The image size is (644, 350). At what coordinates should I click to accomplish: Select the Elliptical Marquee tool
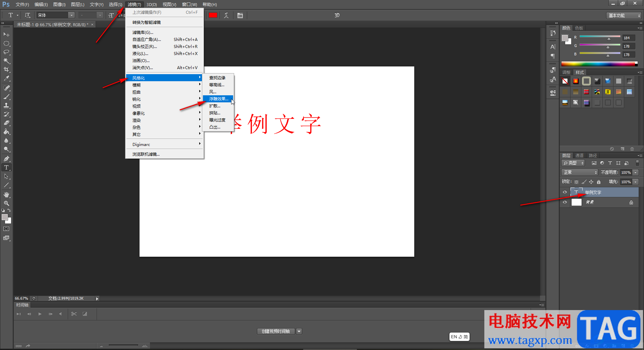tap(6, 43)
